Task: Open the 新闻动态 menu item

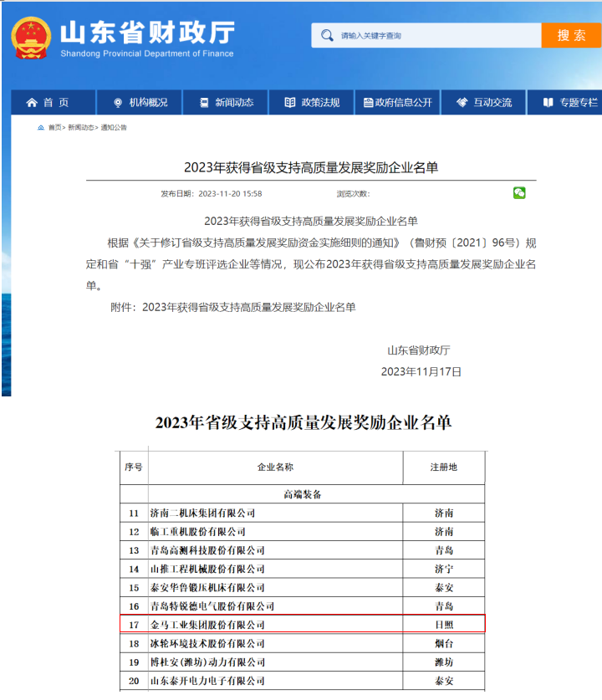Action: point(226,102)
